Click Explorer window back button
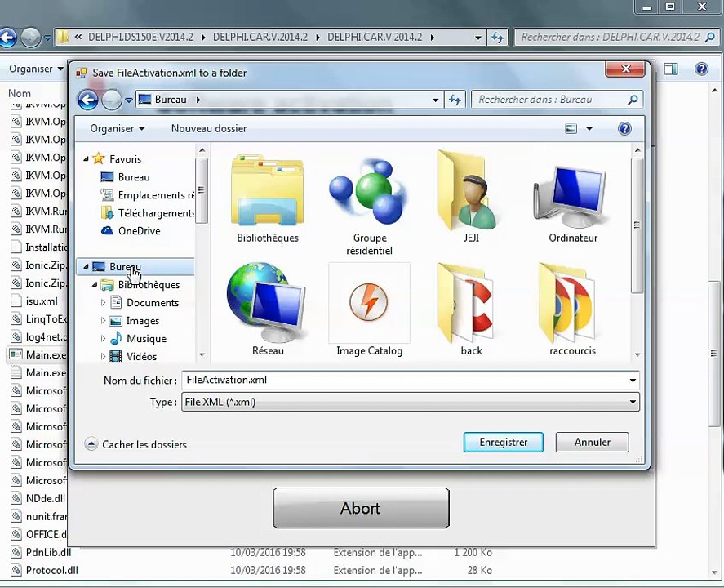This screenshot has width=724, height=588. tap(7, 38)
